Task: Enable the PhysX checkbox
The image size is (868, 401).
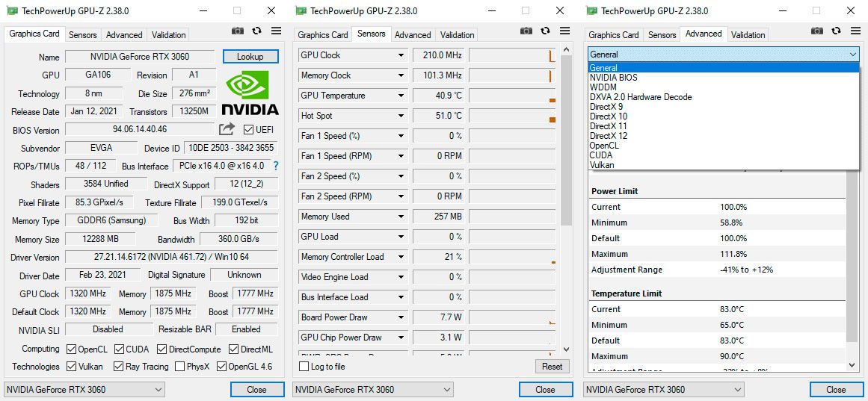Action: click(x=179, y=366)
